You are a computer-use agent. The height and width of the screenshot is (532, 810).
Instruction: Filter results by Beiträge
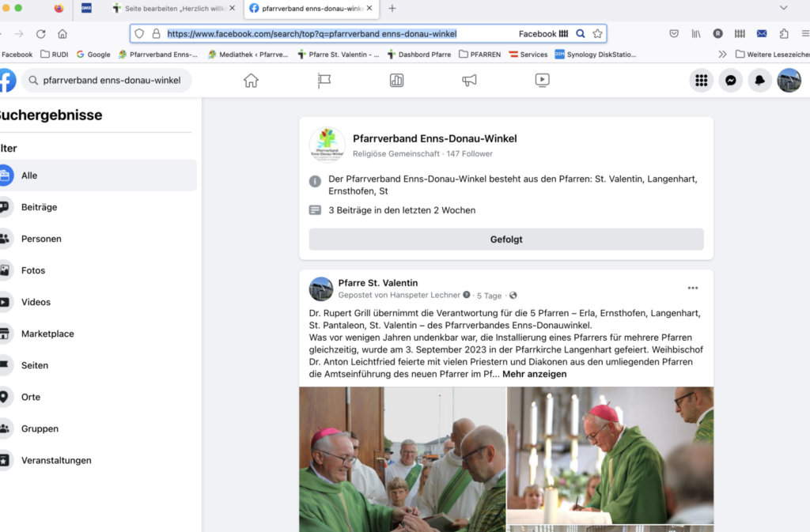(98, 207)
